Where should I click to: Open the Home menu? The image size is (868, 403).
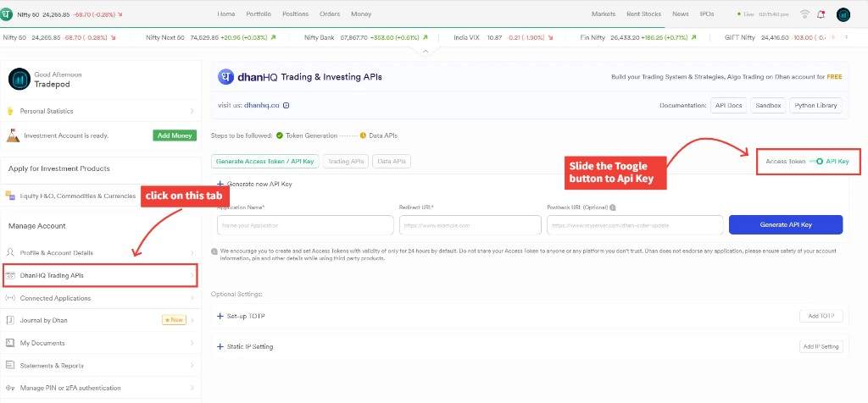pos(225,14)
